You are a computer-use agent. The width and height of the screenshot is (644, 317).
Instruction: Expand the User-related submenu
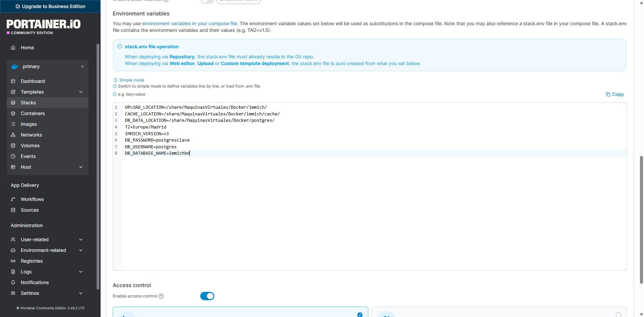pyautogui.click(x=81, y=240)
